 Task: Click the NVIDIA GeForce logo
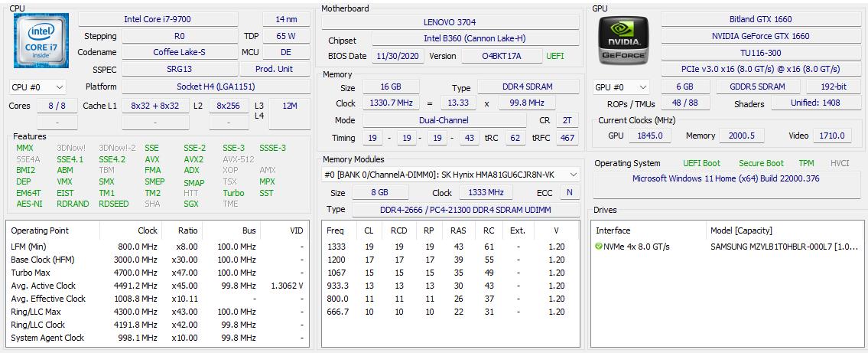[623, 41]
